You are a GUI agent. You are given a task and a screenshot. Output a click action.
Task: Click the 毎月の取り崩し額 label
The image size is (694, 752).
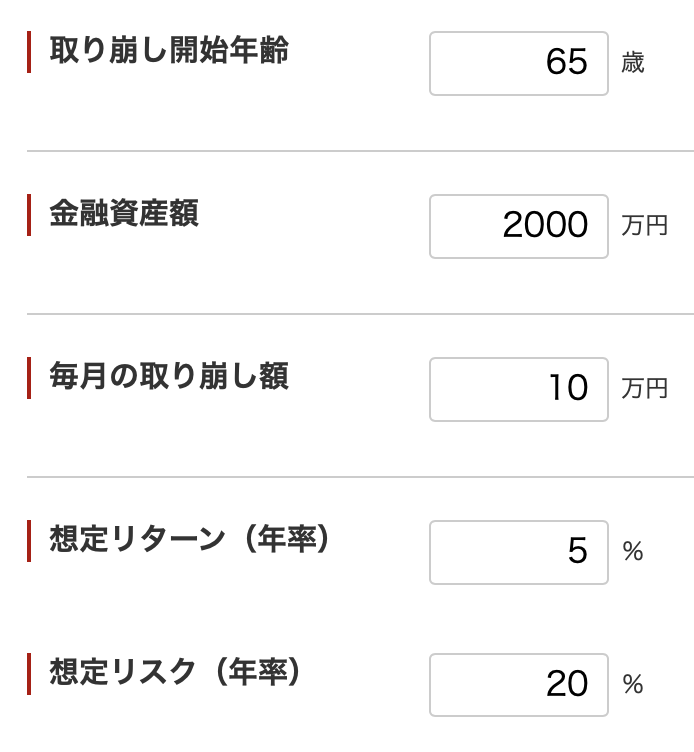pos(169,376)
